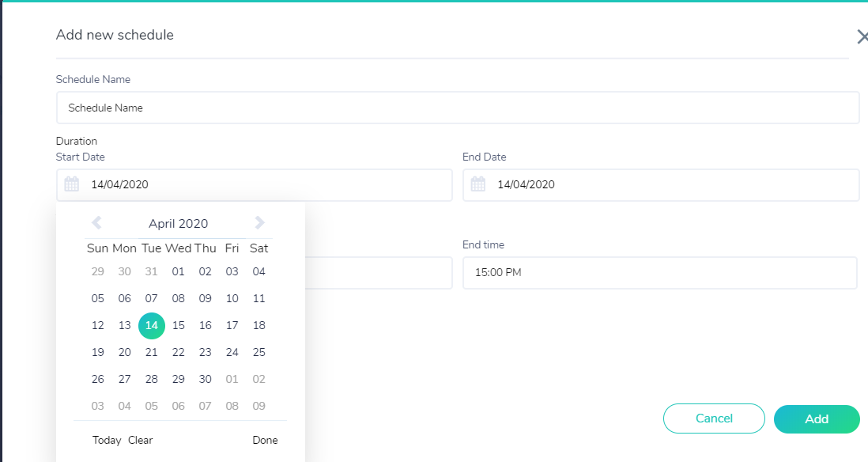Image resolution: width=868 pixels, height=462 pixels.
Task: Click the April 2020 month header
Action: point(178,223)
